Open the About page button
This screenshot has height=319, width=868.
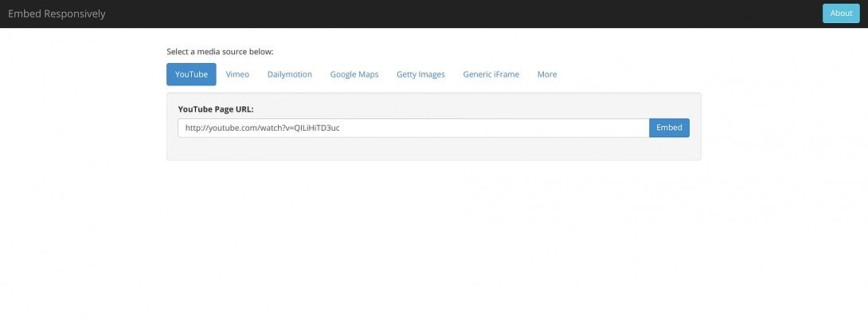(x=840, y=14)
